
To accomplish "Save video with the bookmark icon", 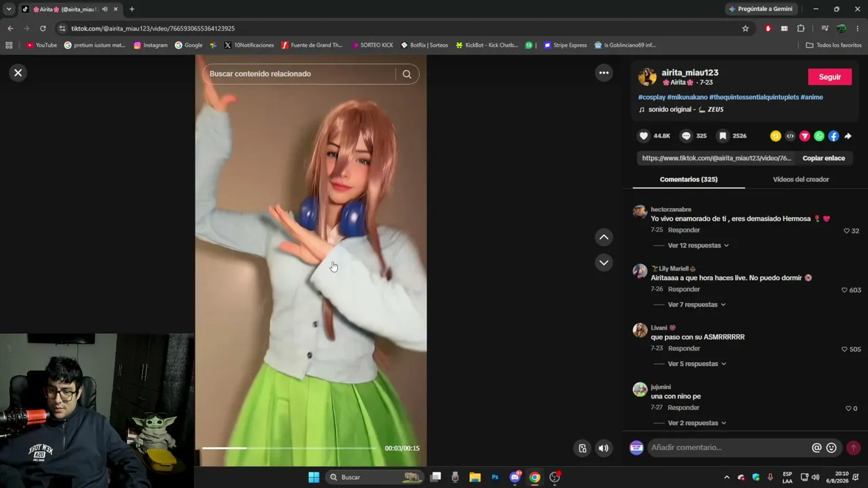I will tap(723, 136).
